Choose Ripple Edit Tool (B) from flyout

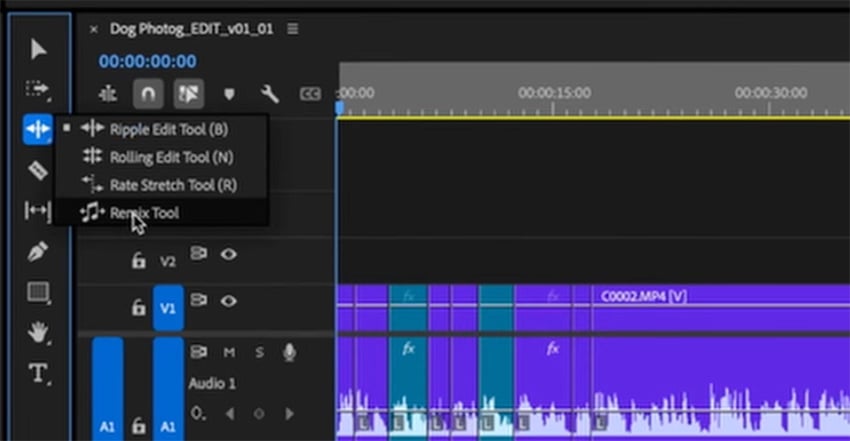162,129
